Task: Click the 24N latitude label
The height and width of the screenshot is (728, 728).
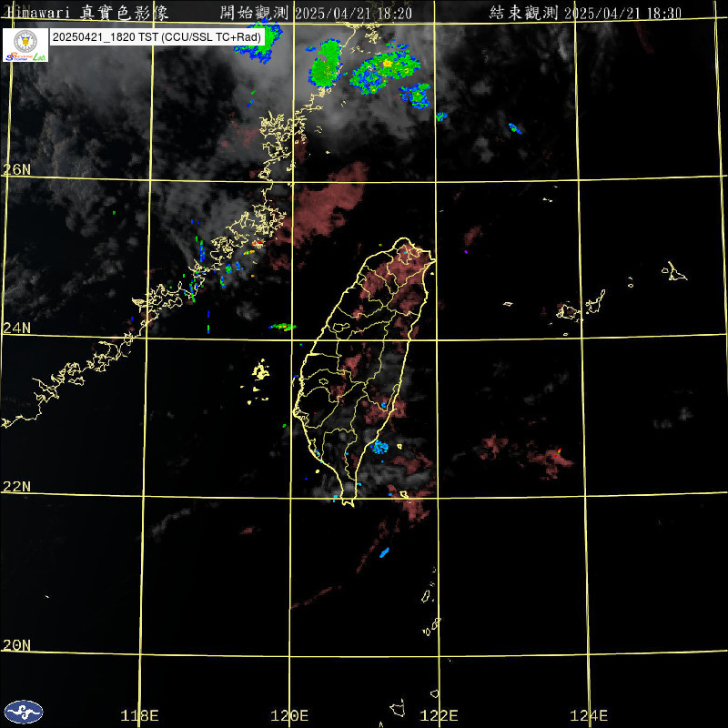Action: pos(15,328)
